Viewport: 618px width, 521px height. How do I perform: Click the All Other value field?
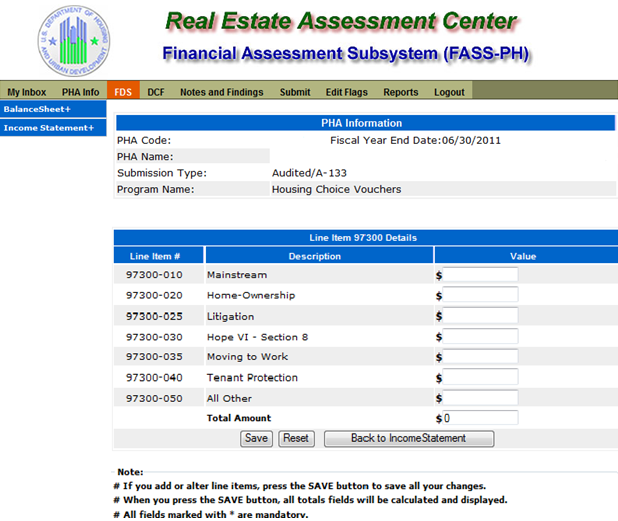point(480,398)
